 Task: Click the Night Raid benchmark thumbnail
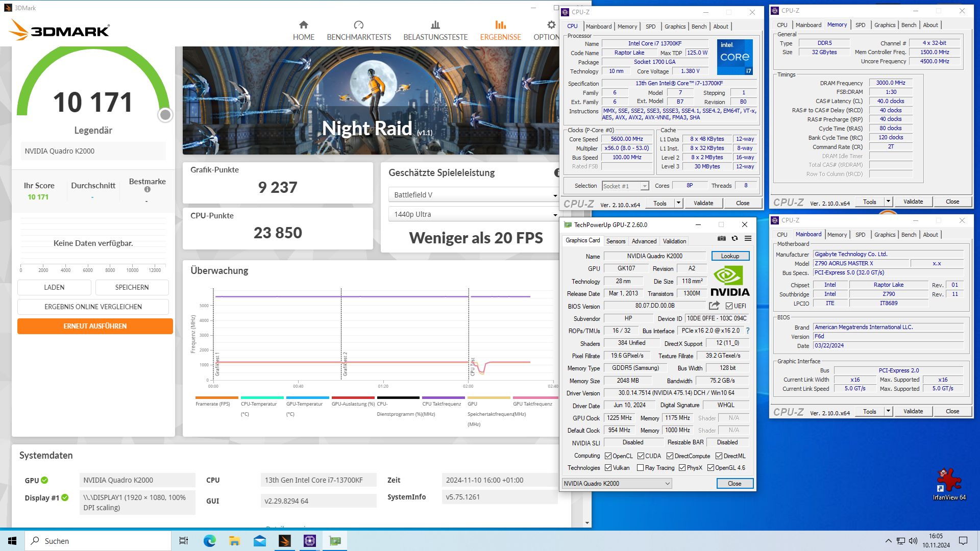[371, 101]
